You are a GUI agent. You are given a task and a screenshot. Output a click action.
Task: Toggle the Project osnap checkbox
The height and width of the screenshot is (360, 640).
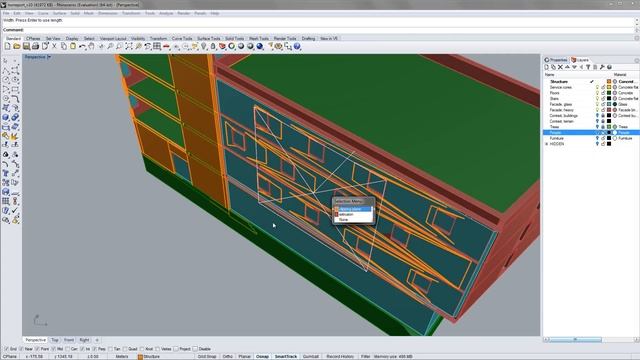point(176,349)
